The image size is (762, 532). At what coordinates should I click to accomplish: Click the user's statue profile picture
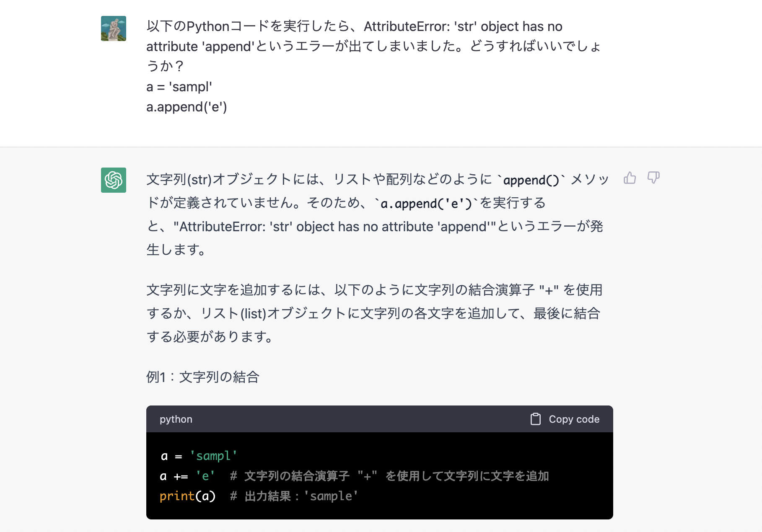pyautogui.click(x=113, y=28)
